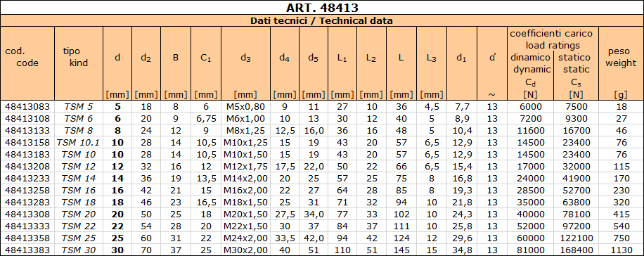Click code 48413108

point(27,118)
